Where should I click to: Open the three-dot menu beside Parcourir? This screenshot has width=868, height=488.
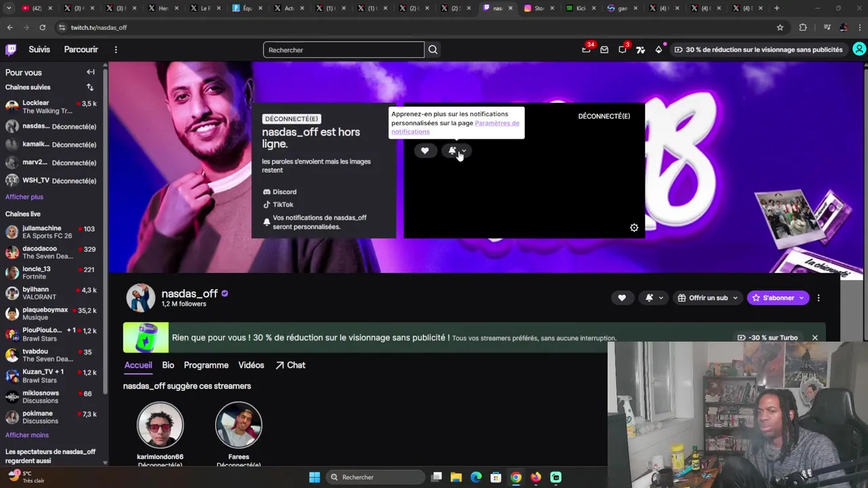[x=116, y=49]
